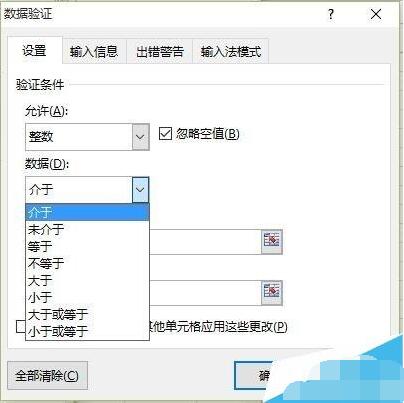Click the minimum field range selector icon
404x403 pixels.
click(x=272, y=242)
